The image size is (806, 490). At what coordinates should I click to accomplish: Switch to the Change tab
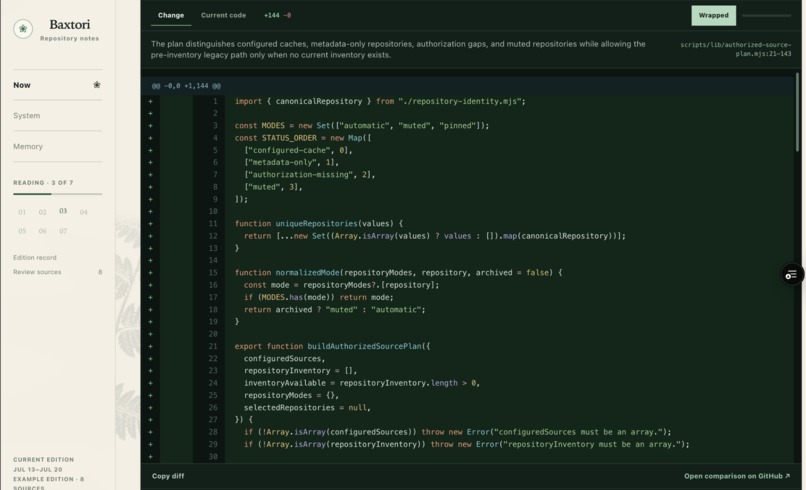[171, 15]
